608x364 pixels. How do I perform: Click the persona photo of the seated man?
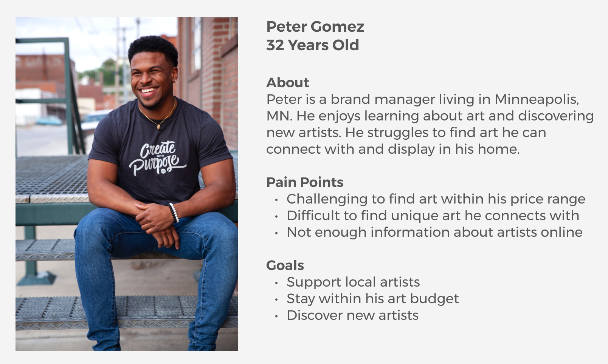coord(127,184)
